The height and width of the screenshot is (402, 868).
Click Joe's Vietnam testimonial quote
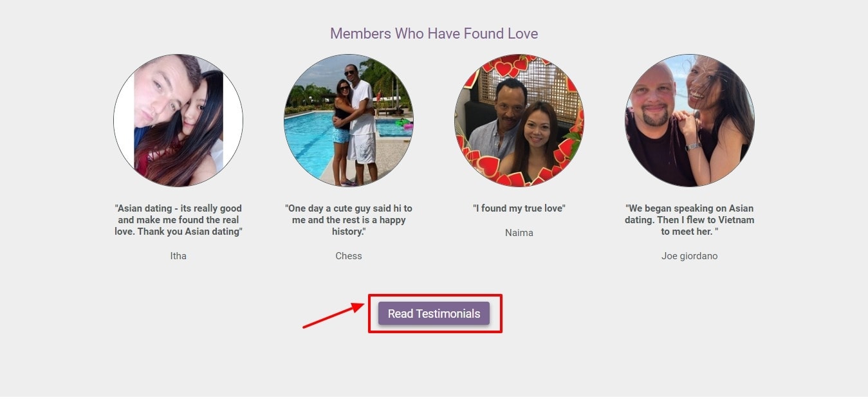pos(689,219)
